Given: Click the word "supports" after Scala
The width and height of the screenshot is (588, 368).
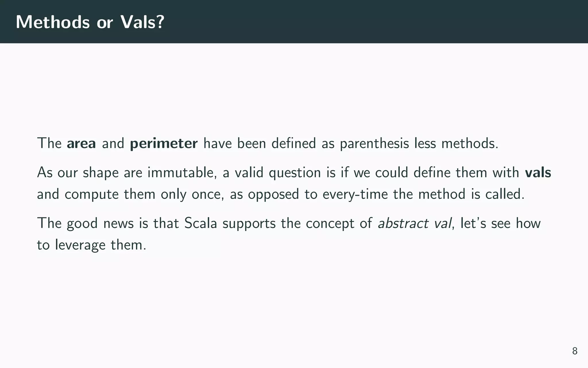Looking at the screenshot, I should [x=249, y=224].
